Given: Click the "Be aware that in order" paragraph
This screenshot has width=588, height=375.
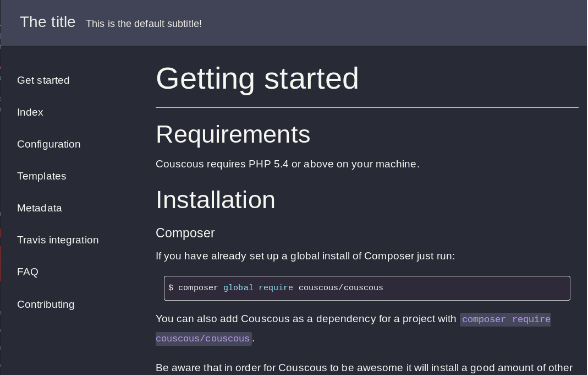Looking at the screenshot, I should [364, 367].
